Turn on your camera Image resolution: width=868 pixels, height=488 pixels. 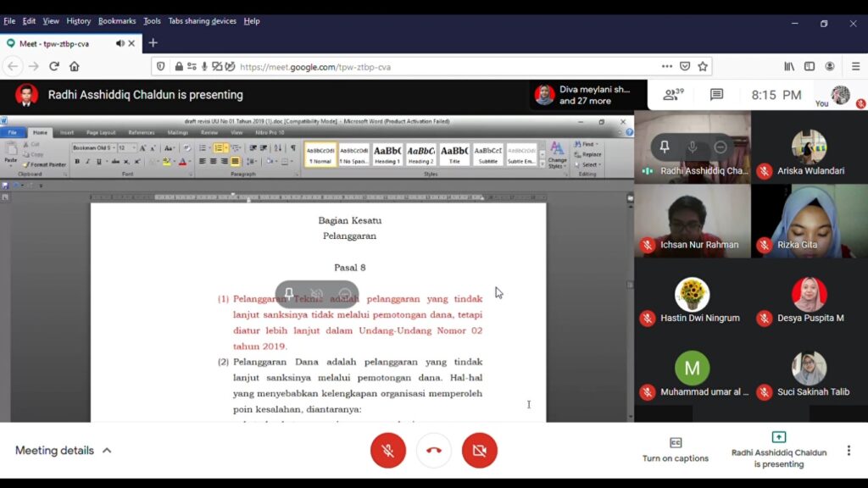[x=480, y=451]
